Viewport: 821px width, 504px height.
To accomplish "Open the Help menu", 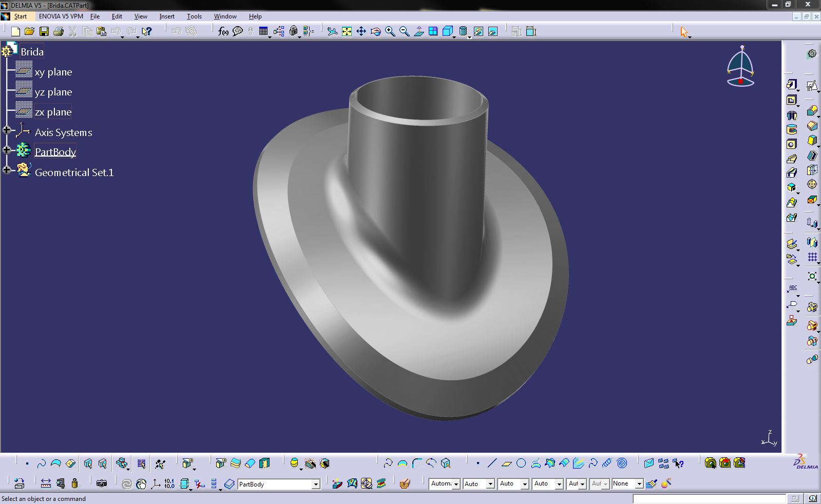I will (255, 16).
